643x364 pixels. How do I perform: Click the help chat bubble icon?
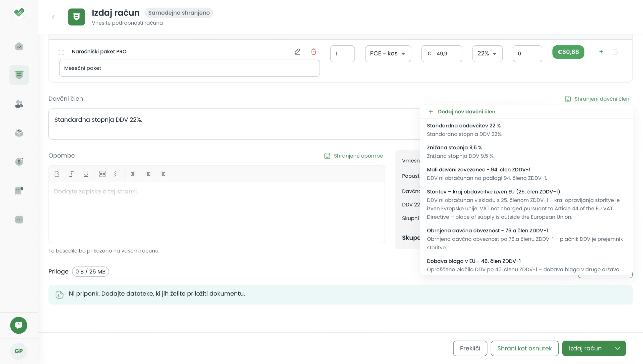(x=19, y=325)
